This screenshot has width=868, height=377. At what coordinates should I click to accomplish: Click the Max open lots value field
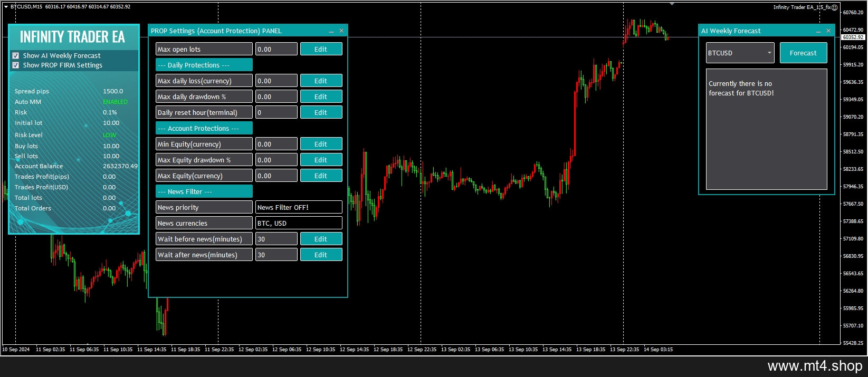[x=276, y=49]
